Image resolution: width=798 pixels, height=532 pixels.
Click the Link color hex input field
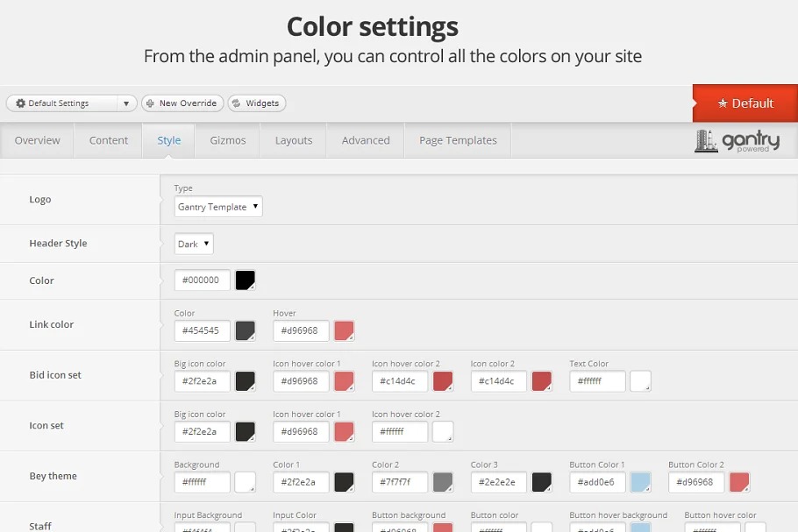coord(203,330)
